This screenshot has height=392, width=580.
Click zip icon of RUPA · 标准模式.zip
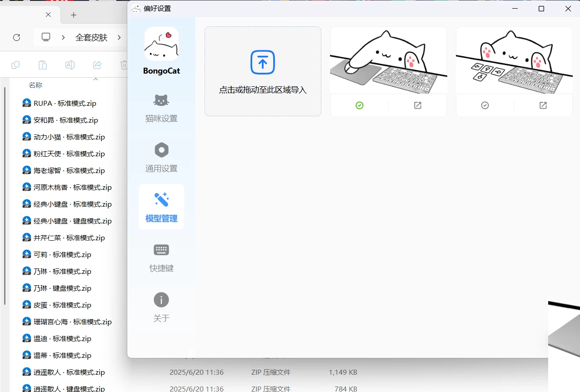coord(26,103)
